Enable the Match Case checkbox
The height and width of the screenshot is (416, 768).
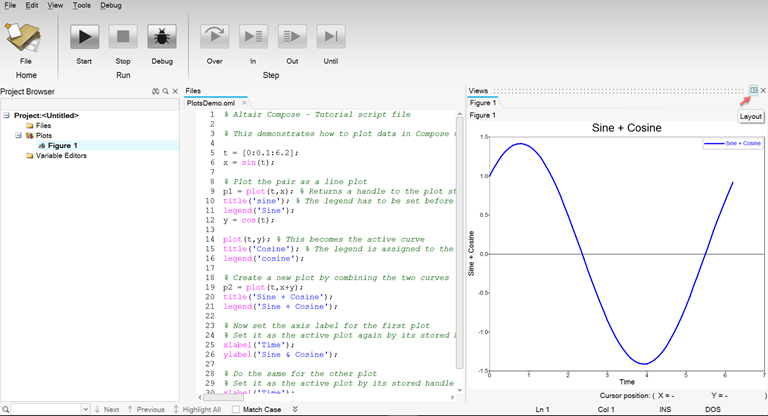coord(236,409)
